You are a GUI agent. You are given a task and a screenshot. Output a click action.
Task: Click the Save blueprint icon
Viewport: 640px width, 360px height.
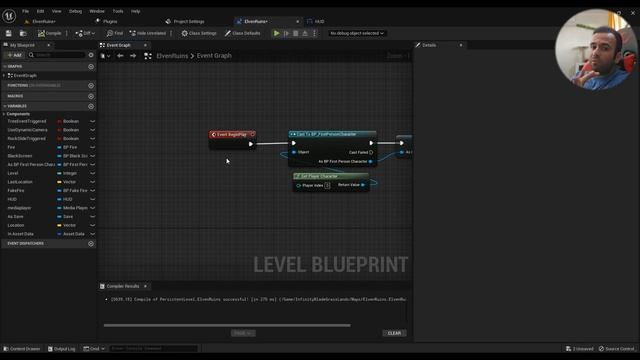9,33
